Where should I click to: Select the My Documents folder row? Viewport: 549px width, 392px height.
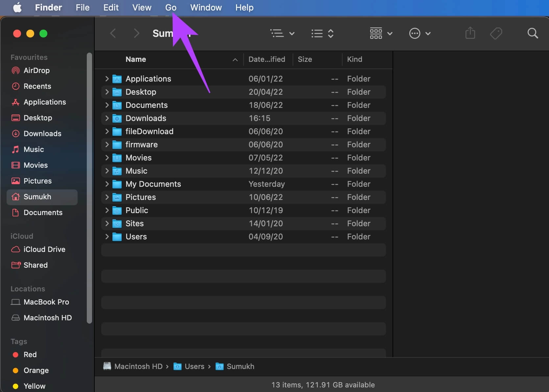[x=153, y=184]
